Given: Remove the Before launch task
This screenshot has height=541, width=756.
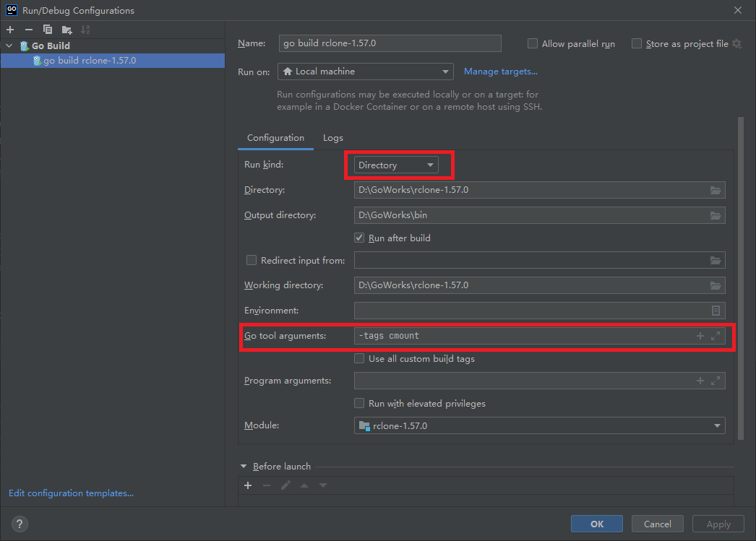Looking at the screenshot, I should 267,485.
